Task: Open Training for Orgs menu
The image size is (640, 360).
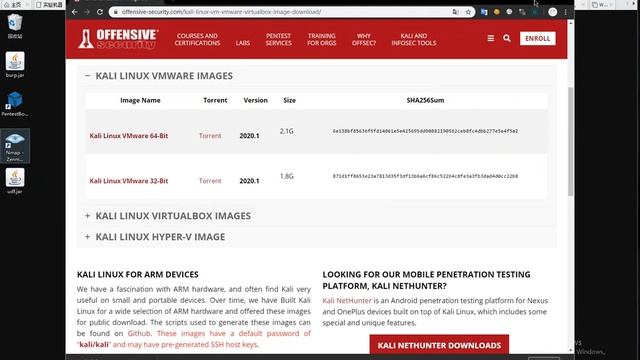Action: tap(322, 39)
